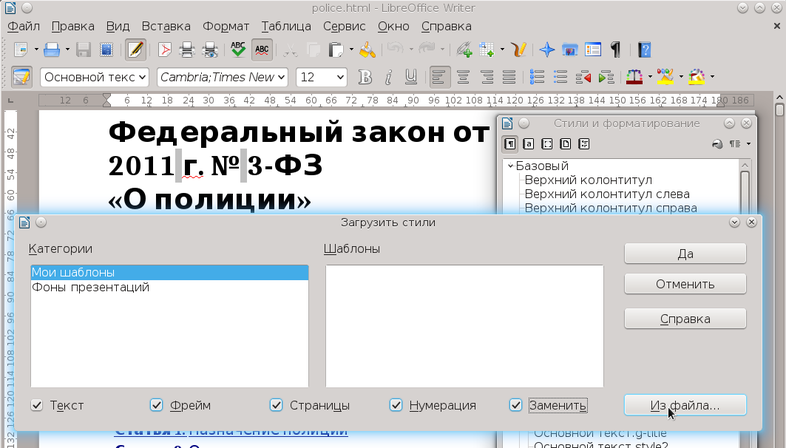This screenshot has width=786, height=448.
Task: Click Fill Format Mode icon in Styles panel
Action: tap(717, 144)
